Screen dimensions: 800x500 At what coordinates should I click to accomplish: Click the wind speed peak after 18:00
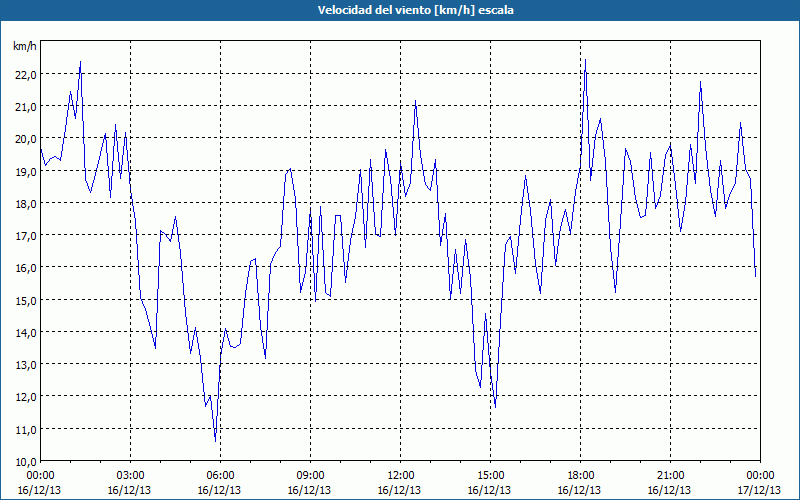(x=585, y=60)
